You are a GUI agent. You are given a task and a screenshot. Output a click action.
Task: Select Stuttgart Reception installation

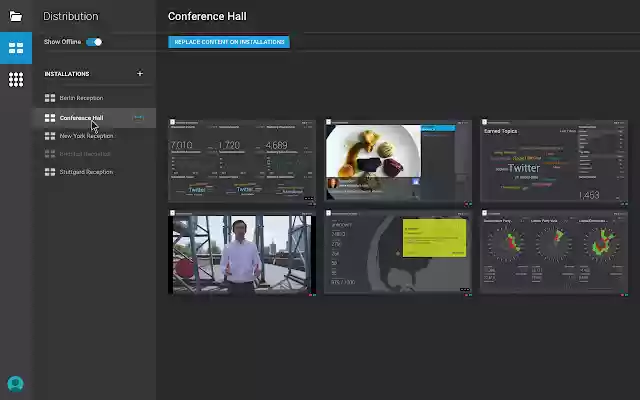tap(86, 172)
